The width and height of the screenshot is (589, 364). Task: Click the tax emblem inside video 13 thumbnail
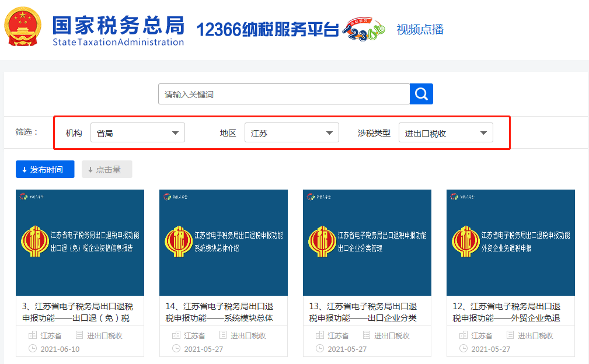(322, 242)
